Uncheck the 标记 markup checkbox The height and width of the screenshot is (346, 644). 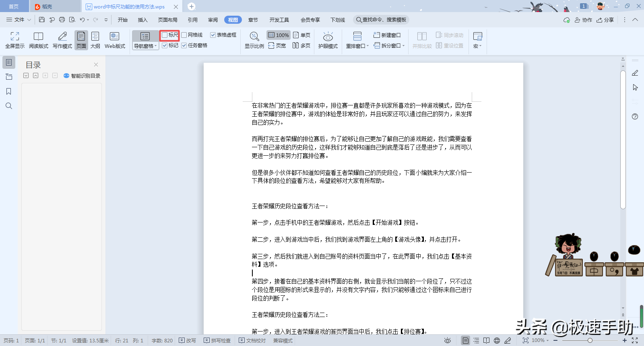(x=165, y=45)
